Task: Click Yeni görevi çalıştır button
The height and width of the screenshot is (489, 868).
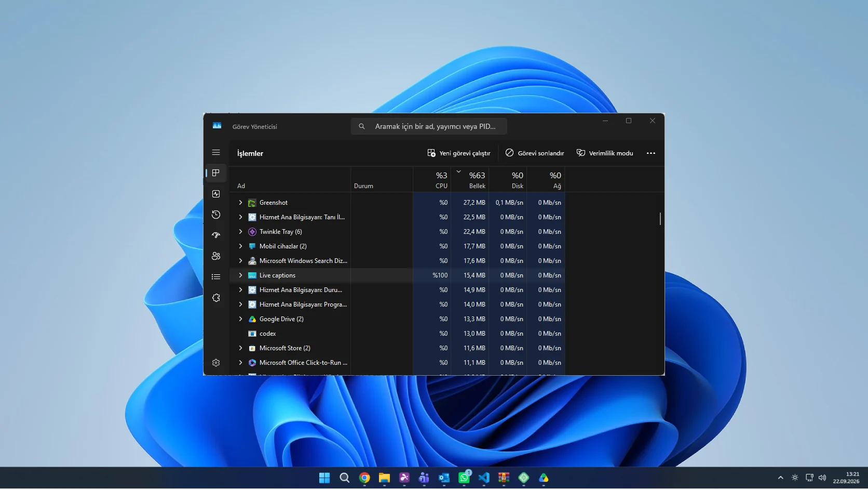Action: [458, 153]
